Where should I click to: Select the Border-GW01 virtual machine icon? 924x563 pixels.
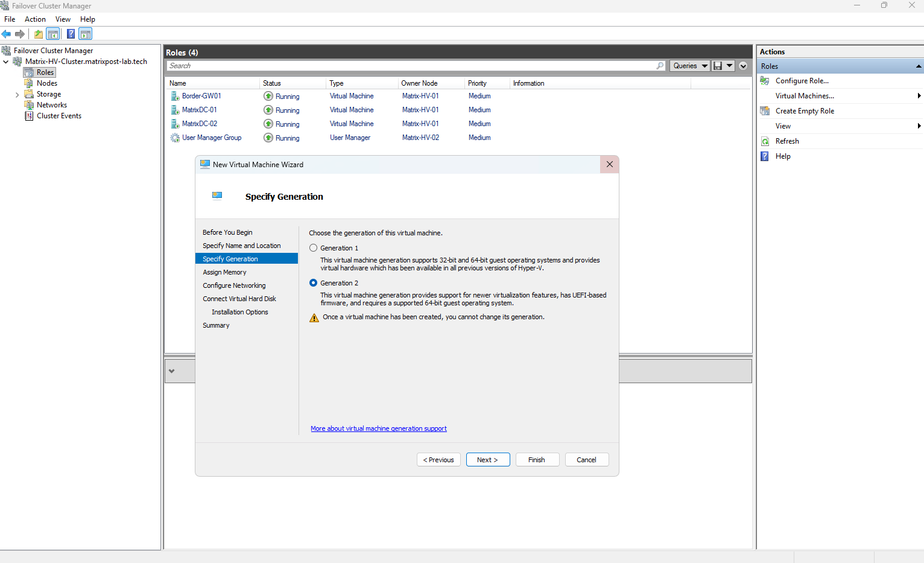tap(175, 96)
